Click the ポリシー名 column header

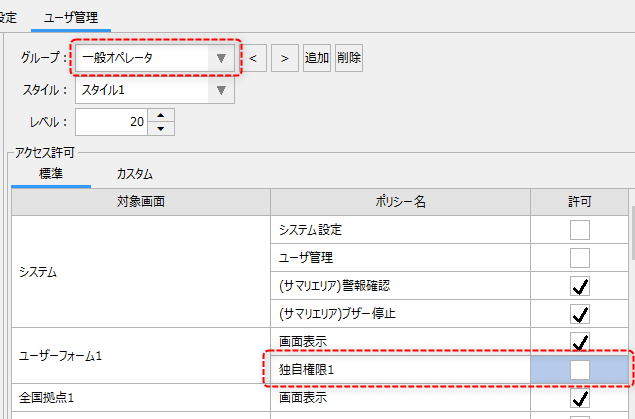(x=400, y=201)
